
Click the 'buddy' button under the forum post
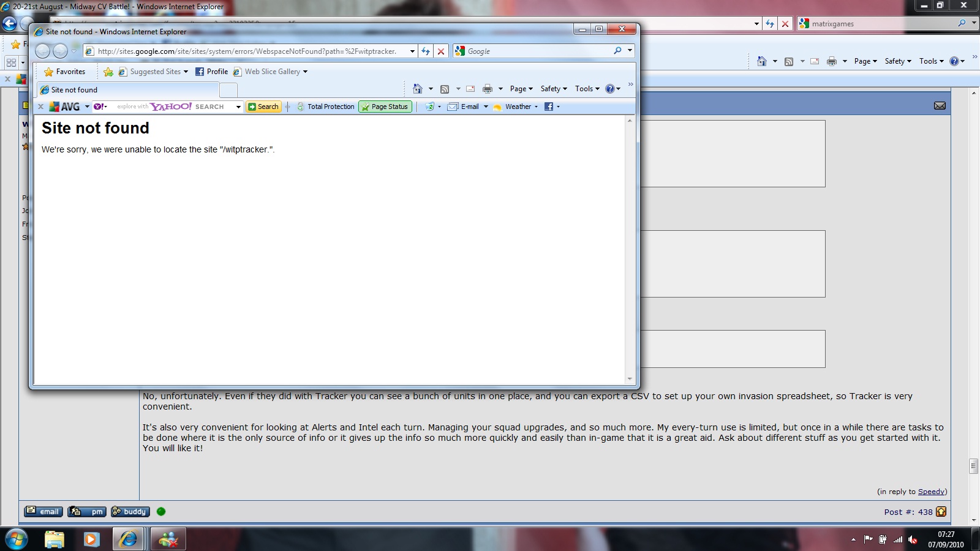[x=130, y=511]
